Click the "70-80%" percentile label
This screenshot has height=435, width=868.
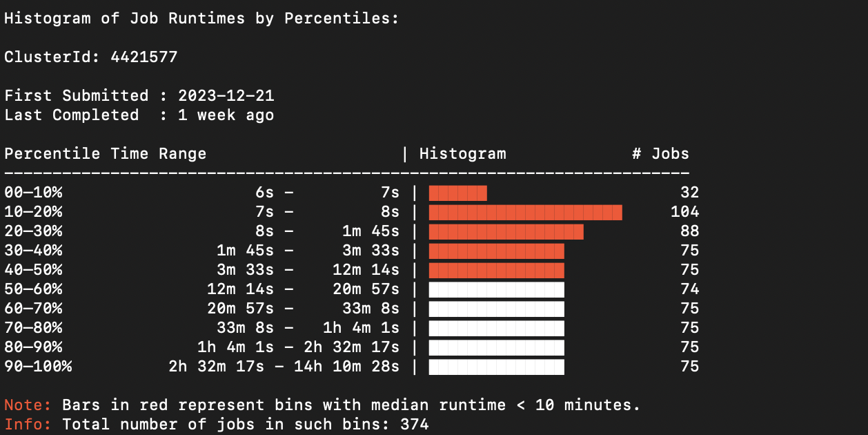33,328
